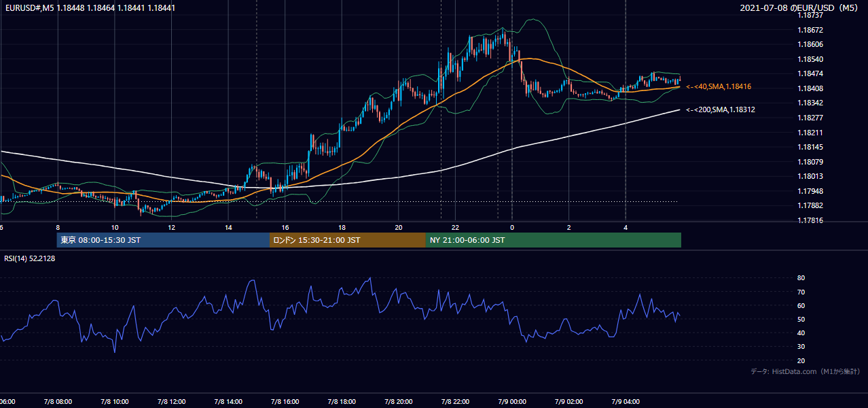Click the 7/9 04:00 time axis label

626,401
